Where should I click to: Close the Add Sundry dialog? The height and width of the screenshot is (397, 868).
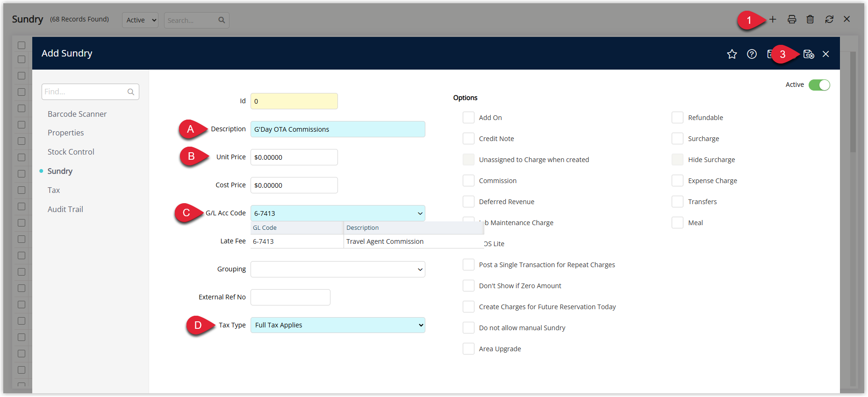[x=826, y=54]
